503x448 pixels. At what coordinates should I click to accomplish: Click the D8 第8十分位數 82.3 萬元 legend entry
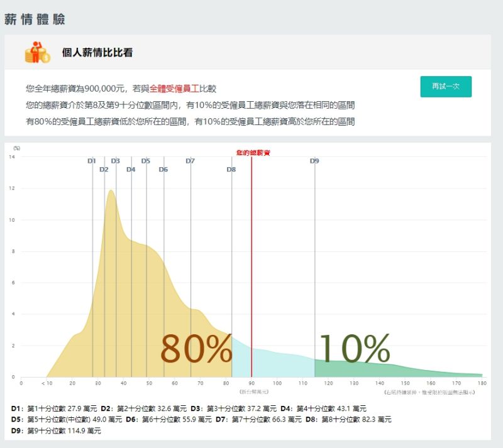point(348,420)
